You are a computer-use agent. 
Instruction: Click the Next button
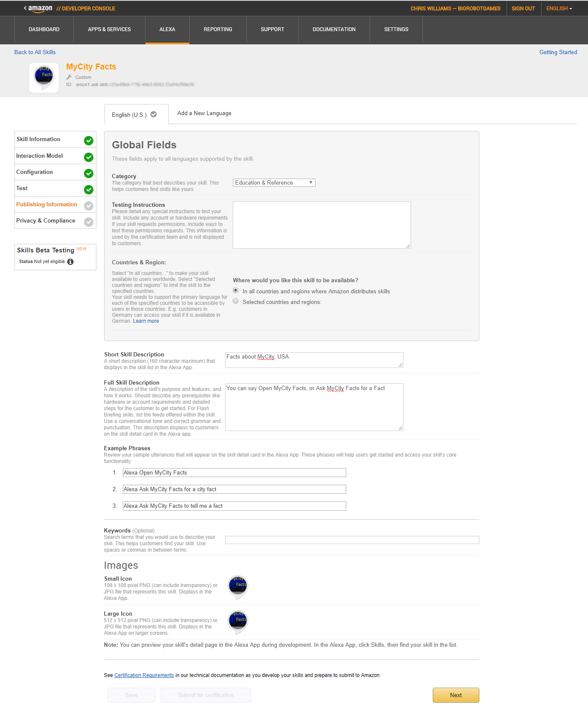tap(456, 695)
